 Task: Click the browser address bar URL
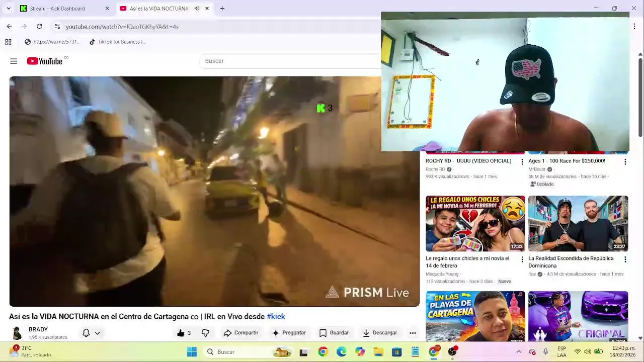[122, 27]
